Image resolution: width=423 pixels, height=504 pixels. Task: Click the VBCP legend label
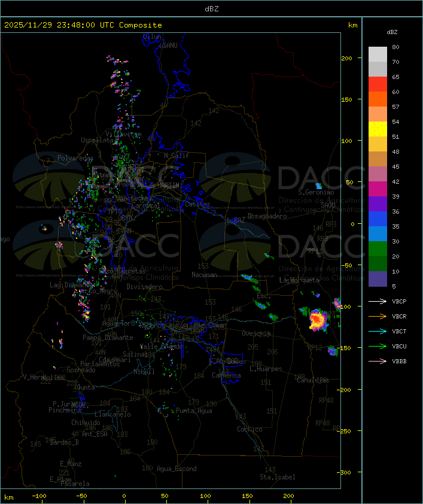click(x=399, y=302)
